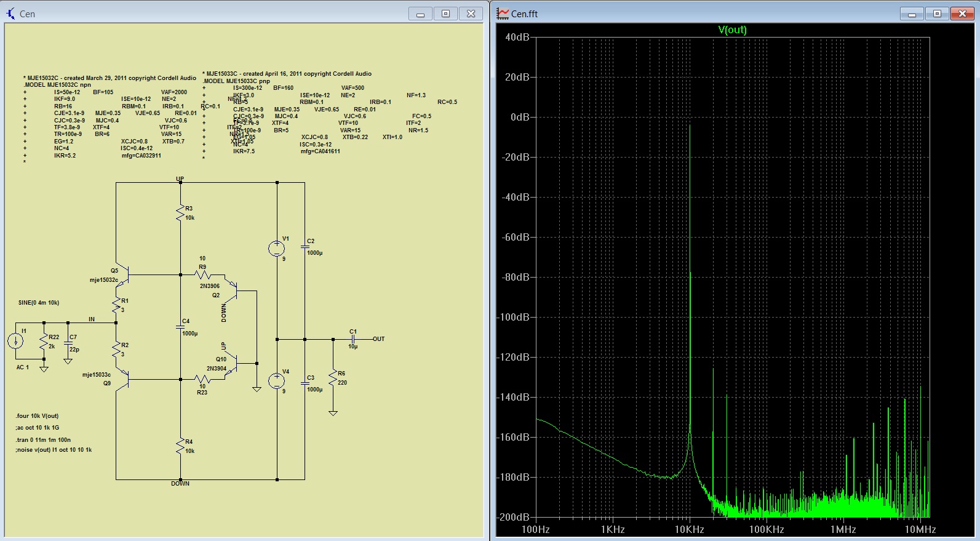Viewport: 980px width, 541px height.
Task: Select resistor R23 symbol
Action: (202, 380)
